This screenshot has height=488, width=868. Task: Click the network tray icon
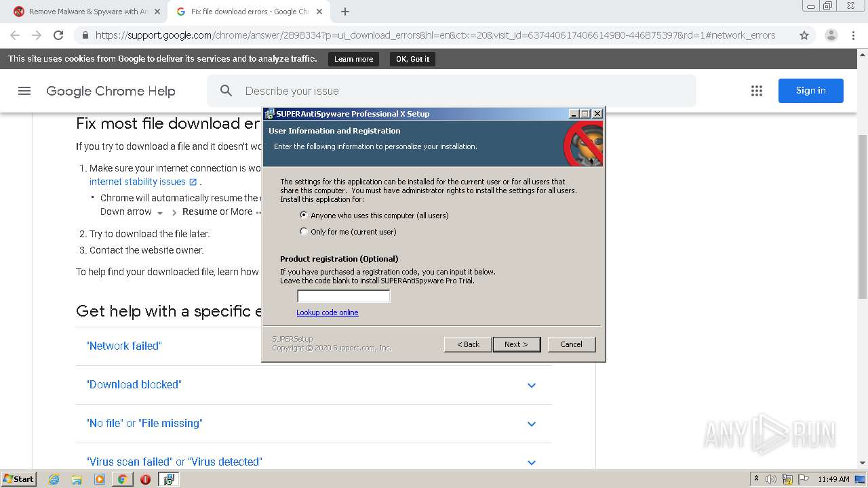pos(787,479)
